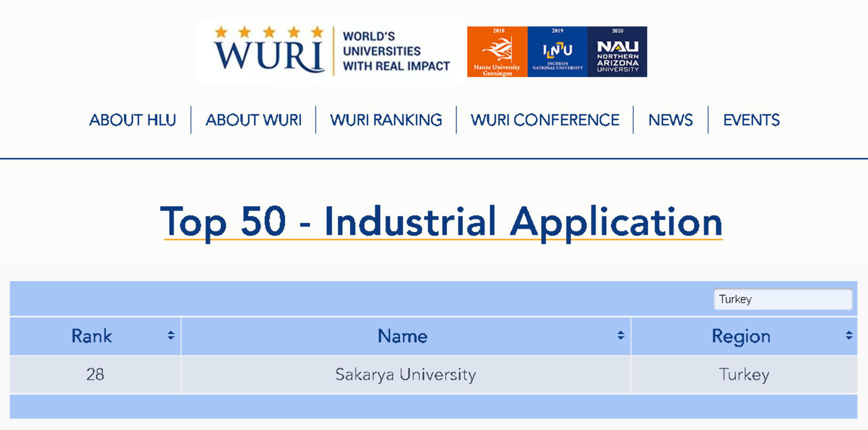This screenshot has height=430, width=868.
Task: Open the ABOUT WURI menu
Action: (x=254, y=120)
